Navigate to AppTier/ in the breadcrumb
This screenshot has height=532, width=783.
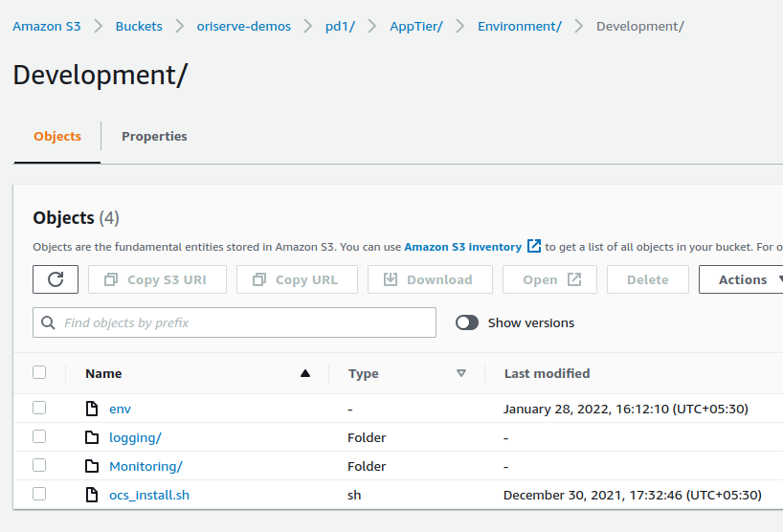point(416,26)
